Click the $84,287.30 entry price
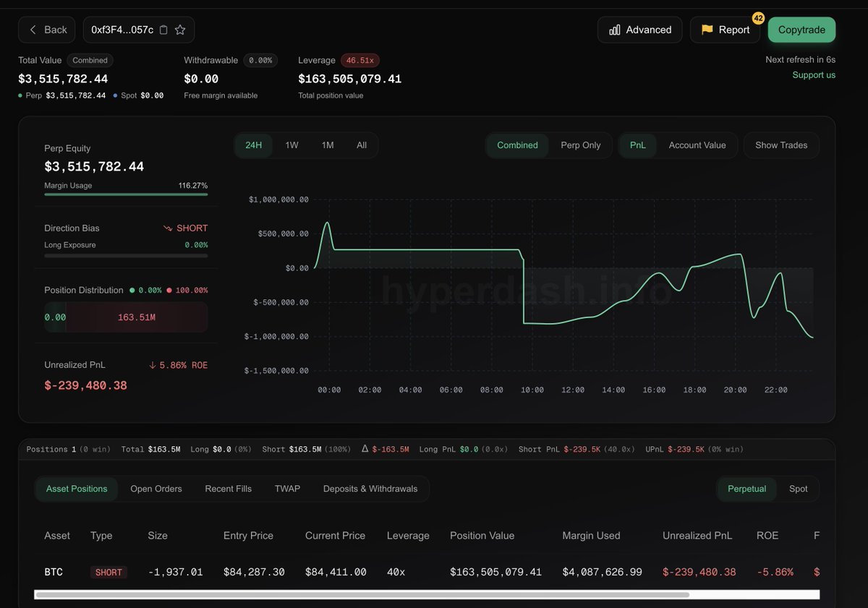The height and width of the screenshot is (608, 868). coord(254,572)
